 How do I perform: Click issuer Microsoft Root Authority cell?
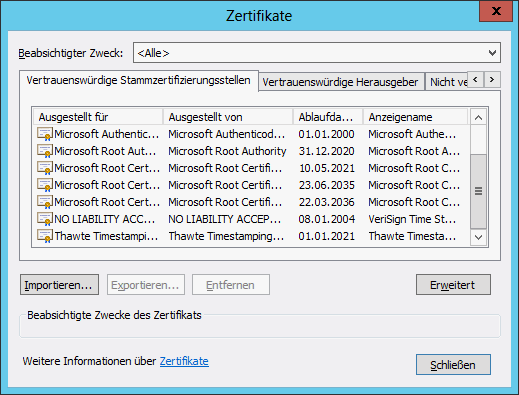pos(227,151)
